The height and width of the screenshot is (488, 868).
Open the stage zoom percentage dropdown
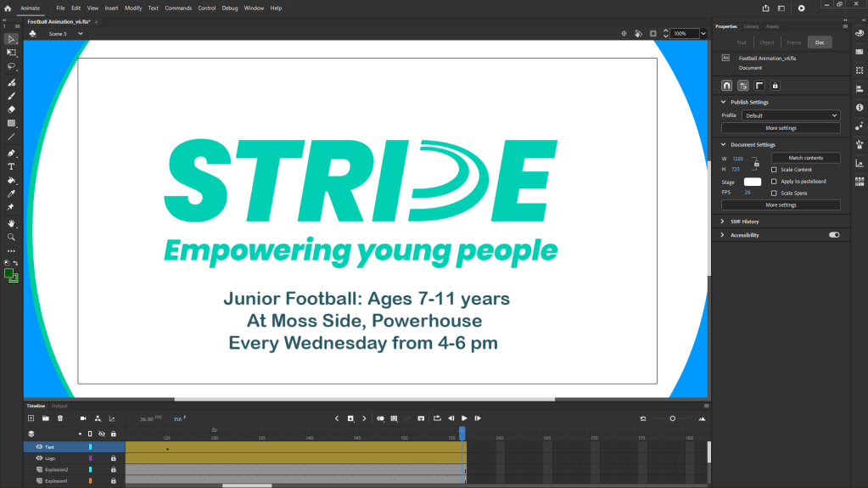[703, 34]
